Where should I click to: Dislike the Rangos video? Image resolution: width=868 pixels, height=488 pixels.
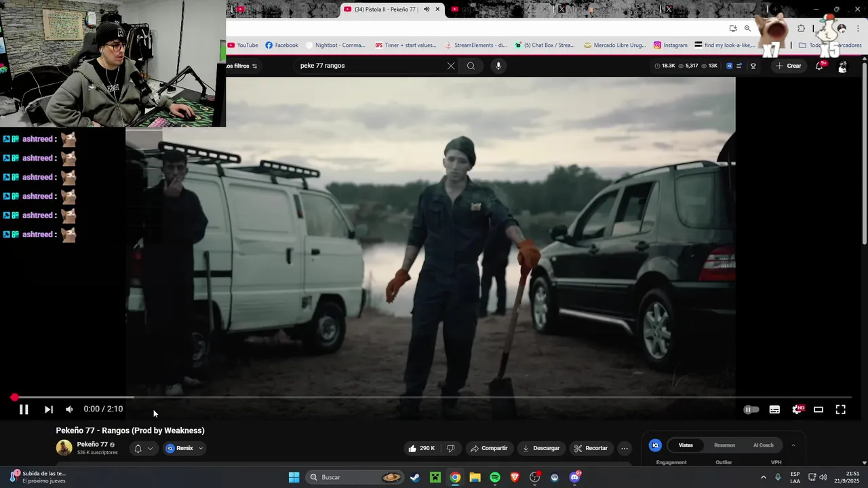(450, 448)
